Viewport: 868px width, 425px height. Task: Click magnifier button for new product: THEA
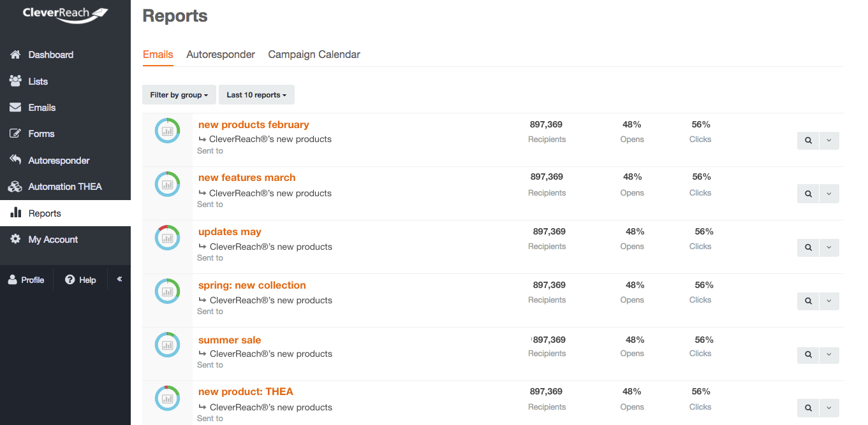coord(808,408)
